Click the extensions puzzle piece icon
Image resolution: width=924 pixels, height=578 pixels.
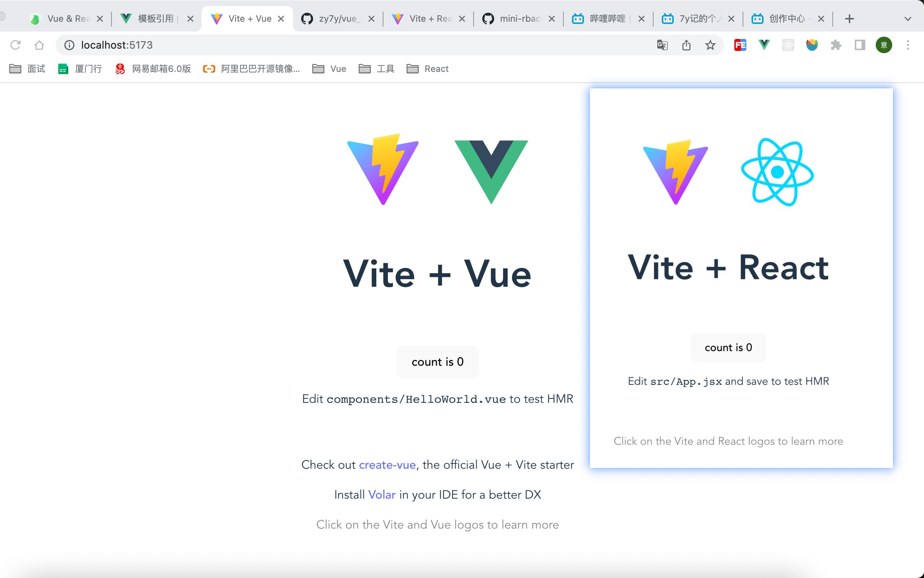(835, 45)
